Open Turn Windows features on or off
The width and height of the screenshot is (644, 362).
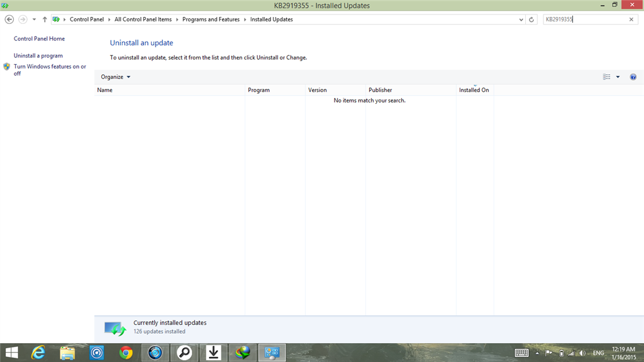(50, 69)
